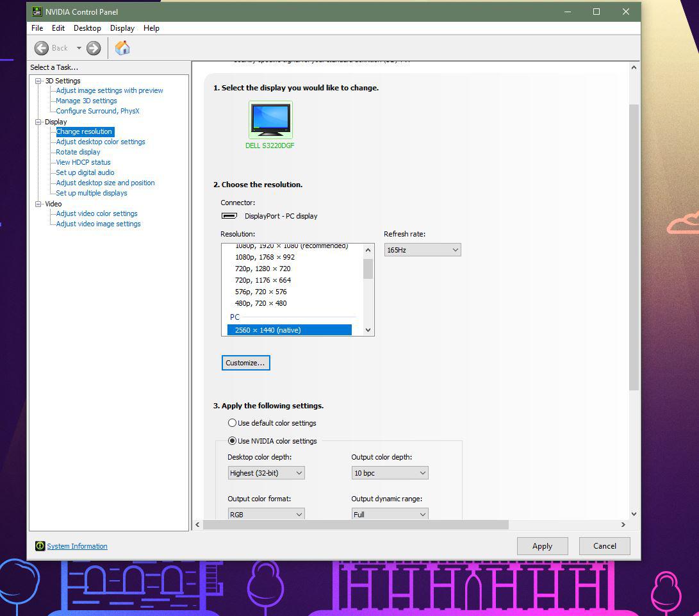Select Use NVIDIA color settings radio button

232,441
